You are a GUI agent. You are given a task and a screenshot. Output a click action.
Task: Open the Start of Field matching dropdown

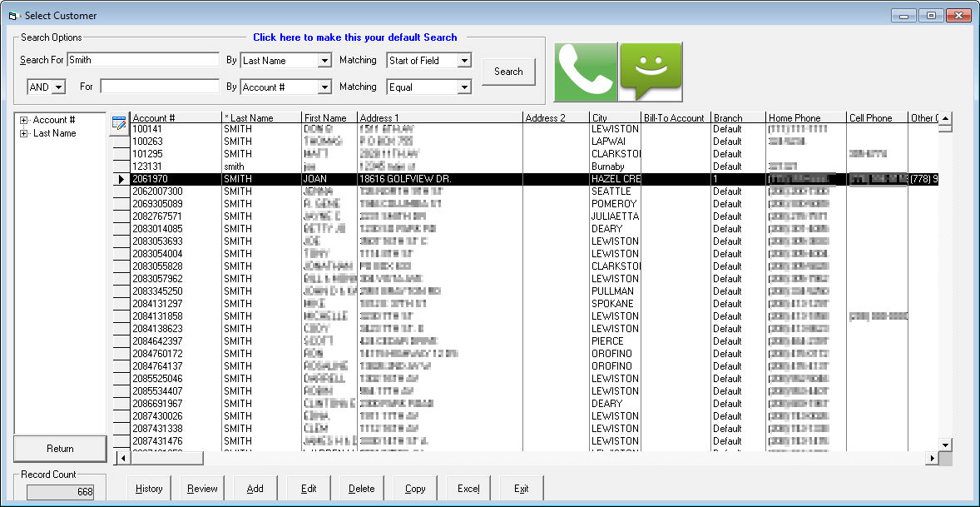[463, 61]
